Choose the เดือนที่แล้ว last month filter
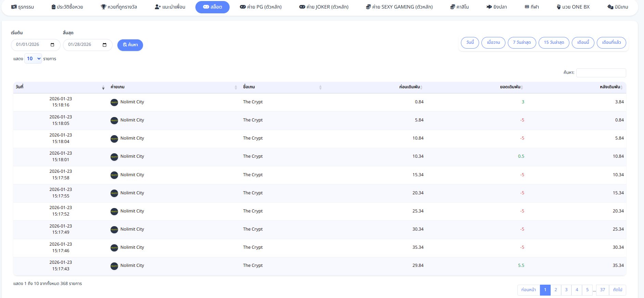Viewport: 644px width, 298px height. pyautogui.click(x=611, y=42)
